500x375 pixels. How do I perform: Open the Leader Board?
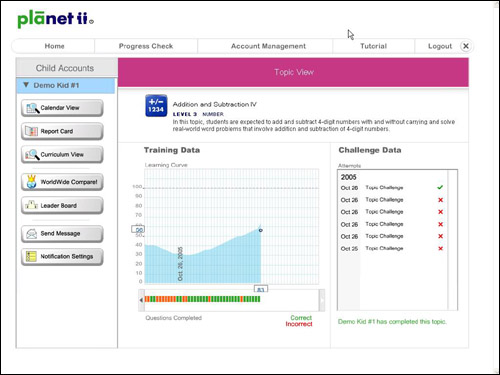62,205
